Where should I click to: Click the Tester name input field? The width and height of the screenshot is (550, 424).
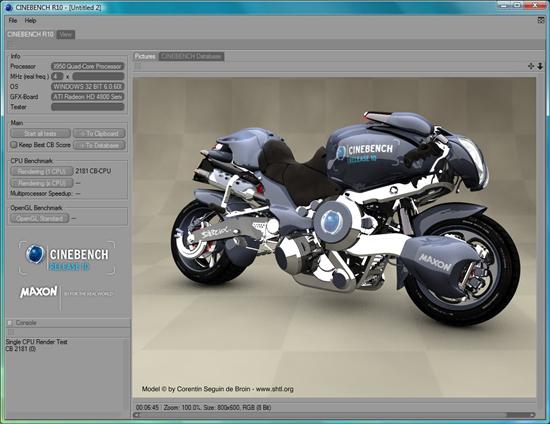pyautogui.click(x=88, y=107)
